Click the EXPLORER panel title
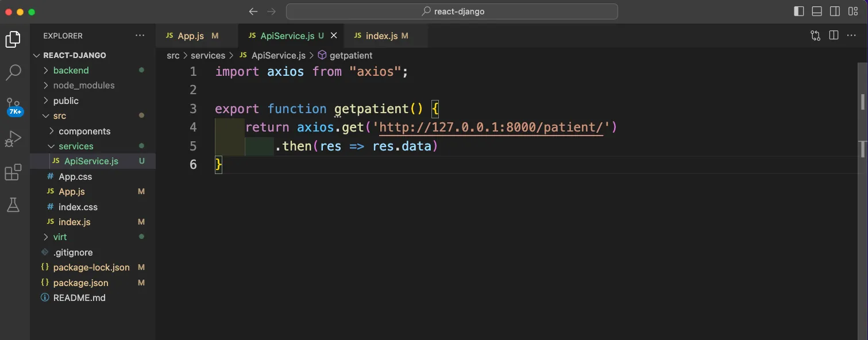Screen dimensions: 868x340 pyautogui.click(x=63, y=36)
